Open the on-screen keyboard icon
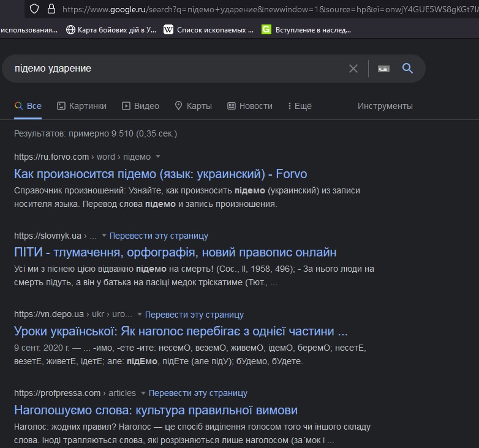This screenshot has height=448, width=479. tap(383, 69)
